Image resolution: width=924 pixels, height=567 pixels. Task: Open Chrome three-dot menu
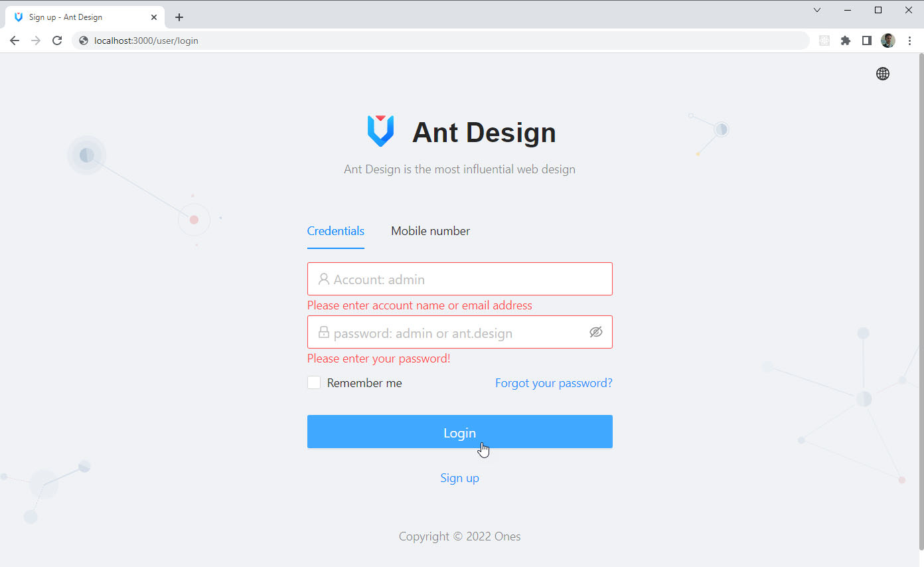pyautogui.click(x=909, y=40)
